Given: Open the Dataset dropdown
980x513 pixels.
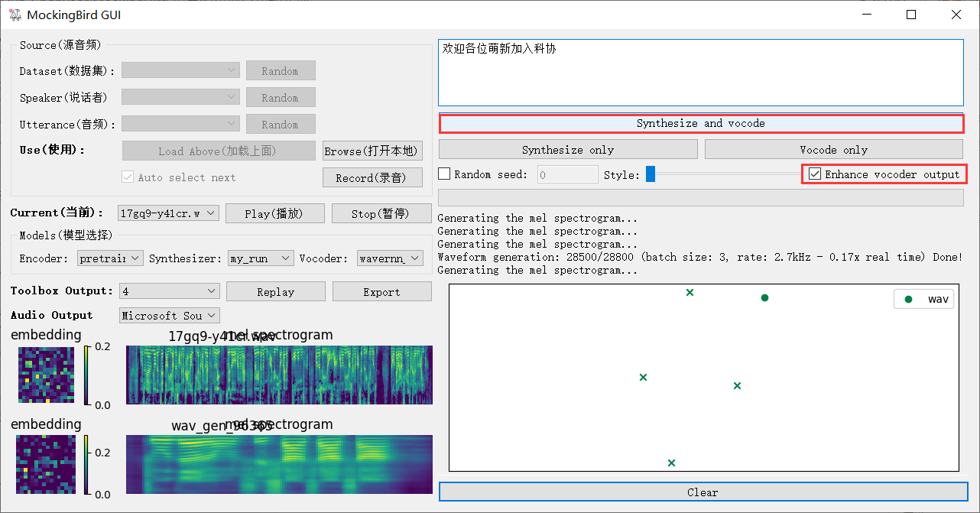Looking at the screenshot, I should 180,70.
